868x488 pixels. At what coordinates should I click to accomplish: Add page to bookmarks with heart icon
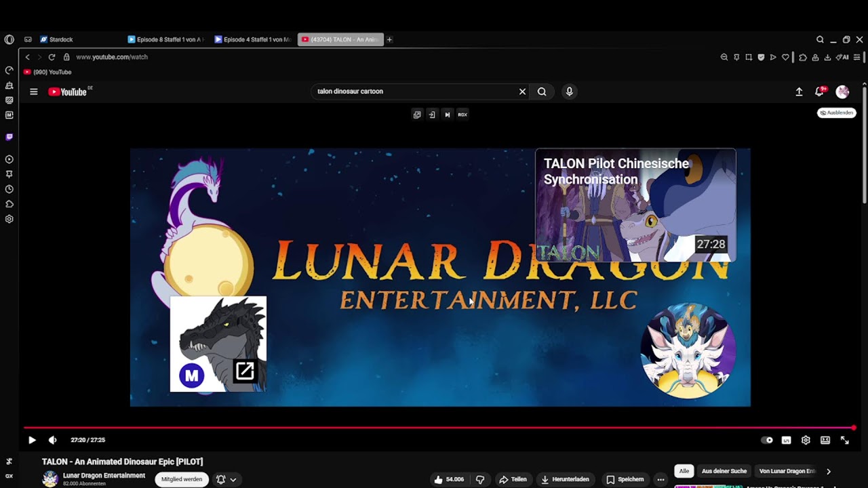(785, 58)
